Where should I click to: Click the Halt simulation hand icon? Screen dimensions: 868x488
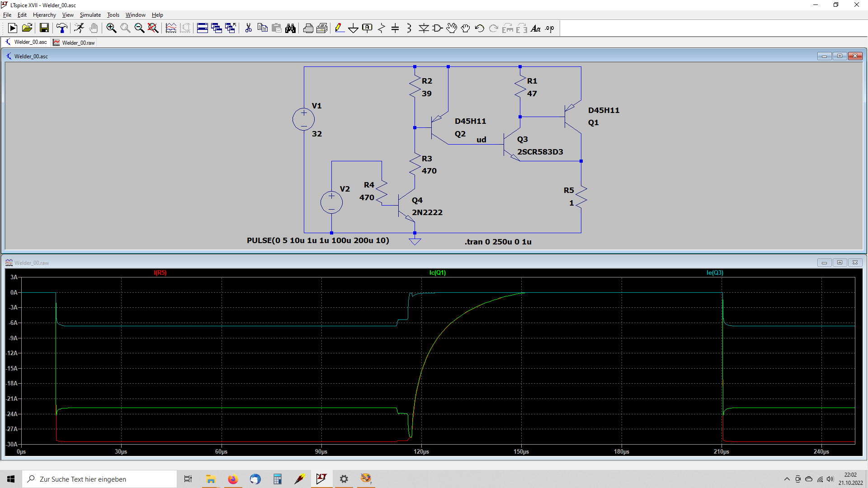[x=93, y=28]
